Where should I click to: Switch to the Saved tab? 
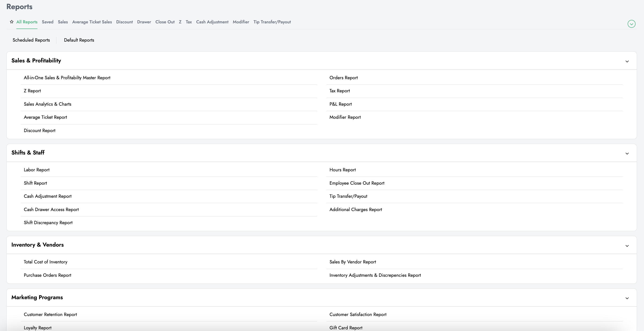pos(48,22)
